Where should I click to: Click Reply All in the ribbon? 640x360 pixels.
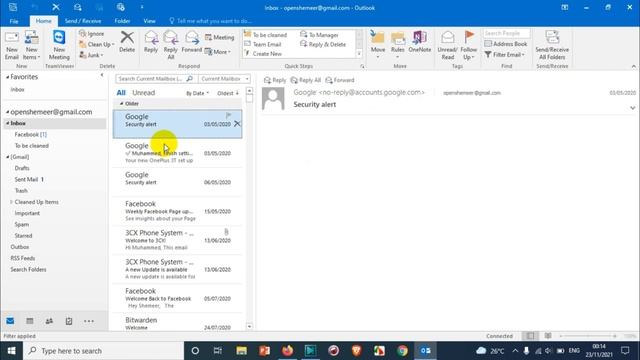coord(171,45)
